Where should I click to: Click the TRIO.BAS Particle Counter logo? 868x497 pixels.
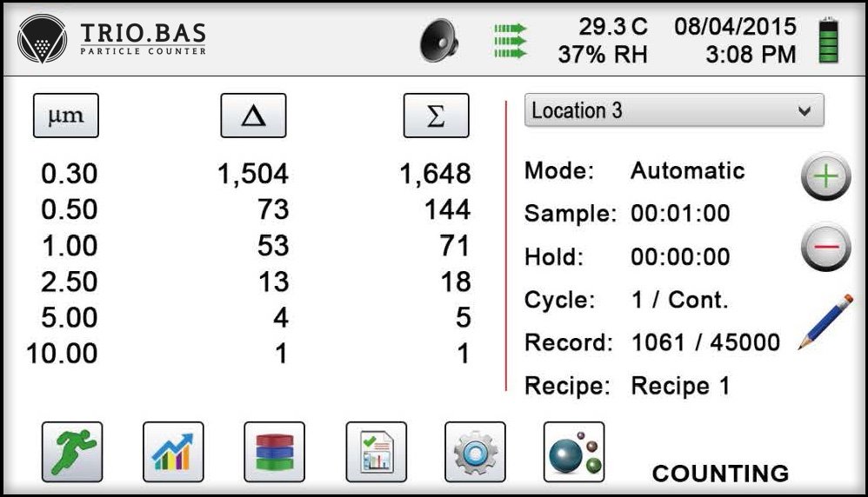coord(113,38)
